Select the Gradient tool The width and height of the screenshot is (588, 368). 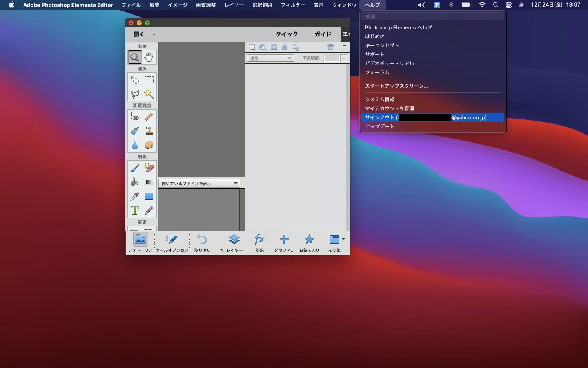pos(149,182)
